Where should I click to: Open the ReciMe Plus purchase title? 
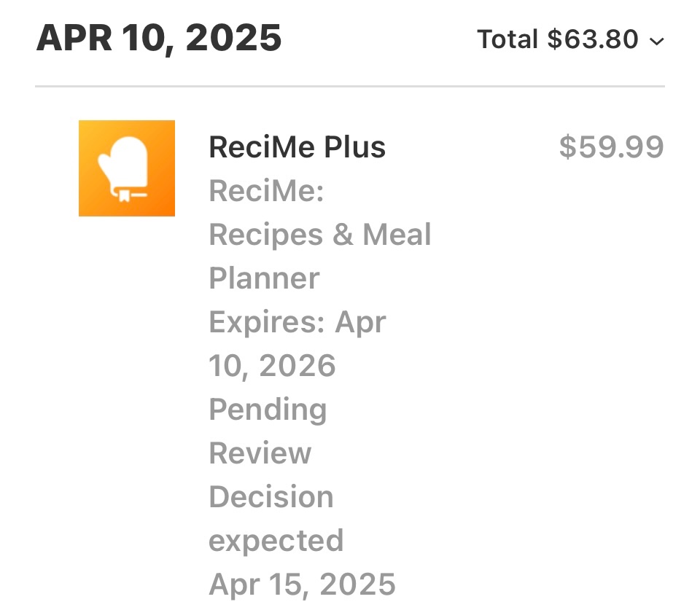pos(297,147)
